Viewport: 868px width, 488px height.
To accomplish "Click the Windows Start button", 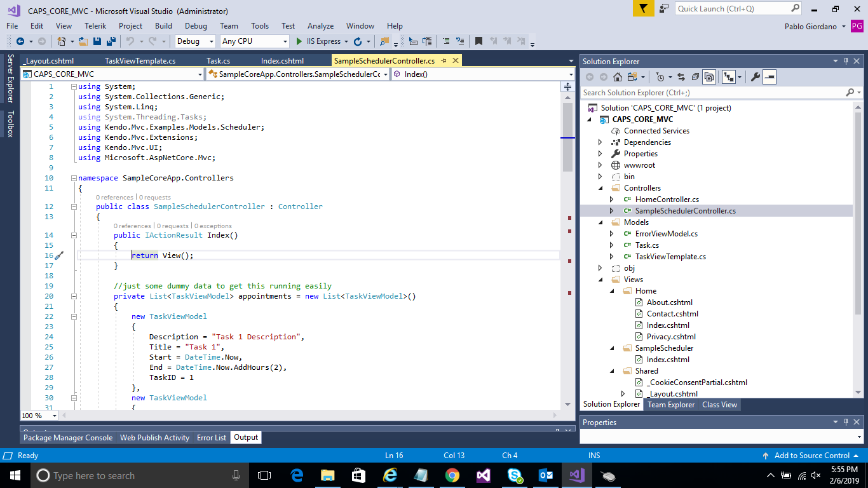I will 15,475.
